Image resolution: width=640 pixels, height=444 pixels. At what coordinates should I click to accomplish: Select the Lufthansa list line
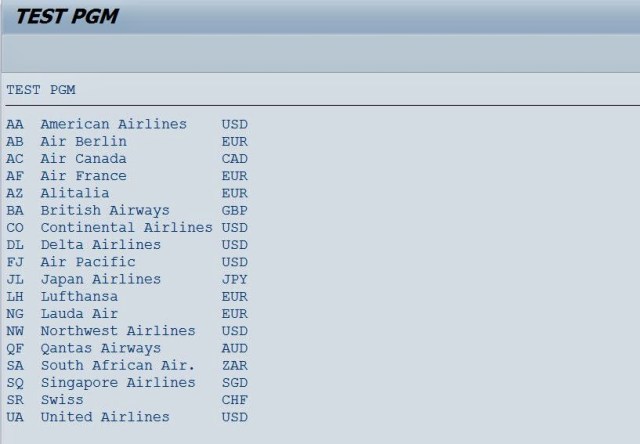[x=79, y=297]
